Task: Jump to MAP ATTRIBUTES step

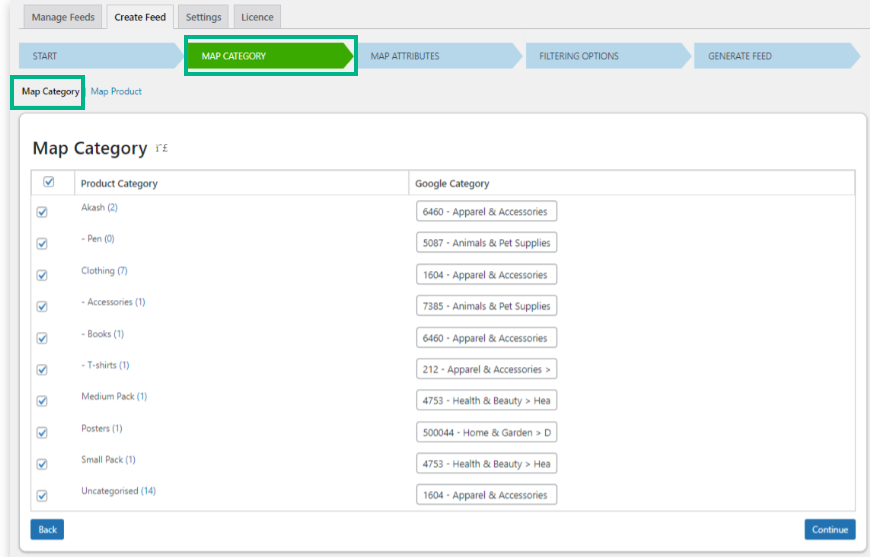Action: [x=440, y=56]
